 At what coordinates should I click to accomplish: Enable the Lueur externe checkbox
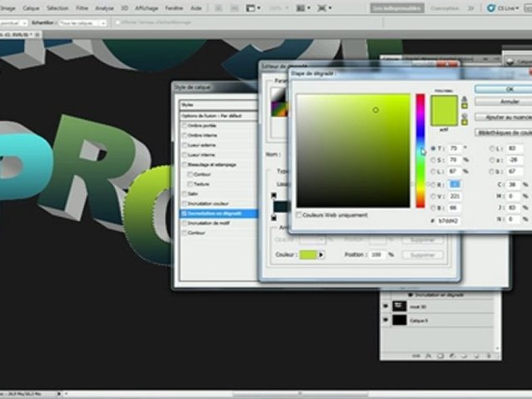(185, 145)
